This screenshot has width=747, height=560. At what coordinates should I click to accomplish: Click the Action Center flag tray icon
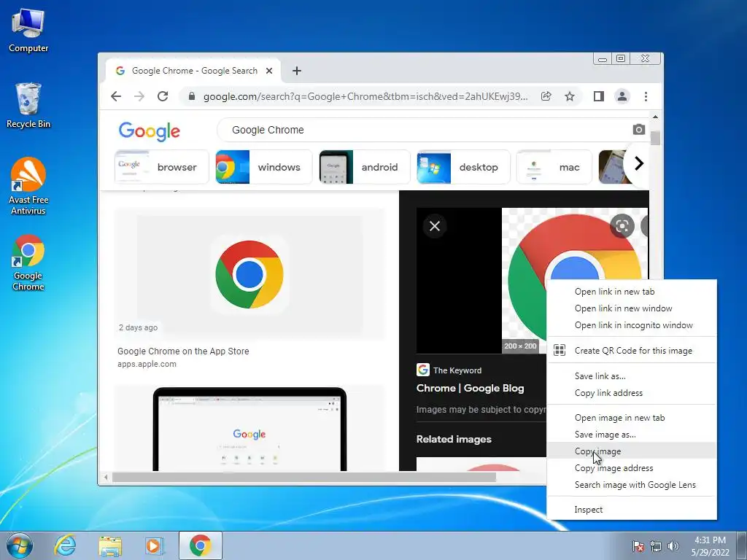(638, 546)
